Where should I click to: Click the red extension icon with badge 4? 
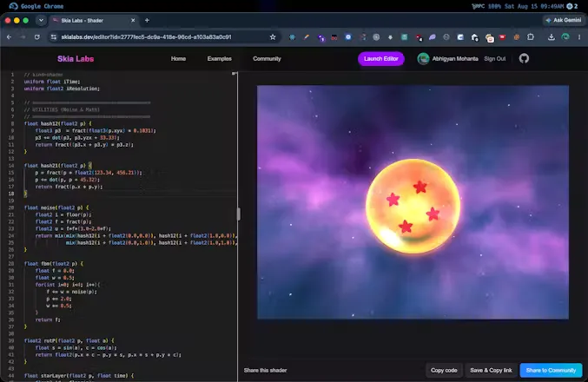click(419, 37)
